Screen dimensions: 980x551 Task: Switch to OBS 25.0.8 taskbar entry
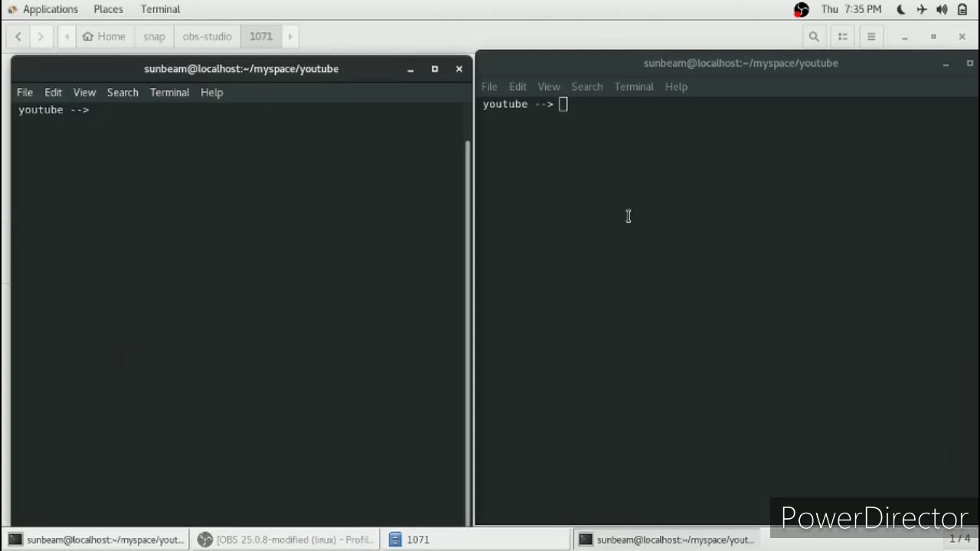point(285,540)
